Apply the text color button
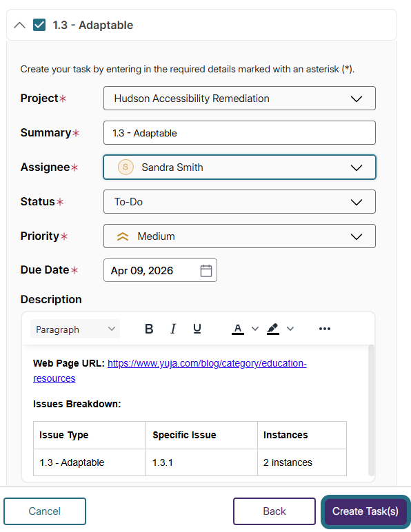 [238, 329]
